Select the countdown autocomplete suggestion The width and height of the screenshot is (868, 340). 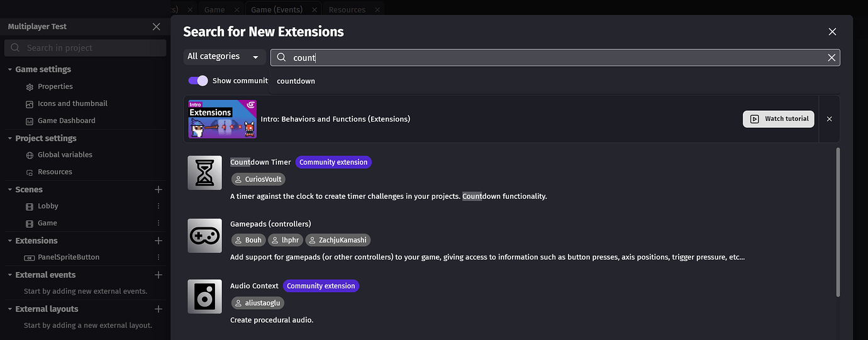[296, 81]
